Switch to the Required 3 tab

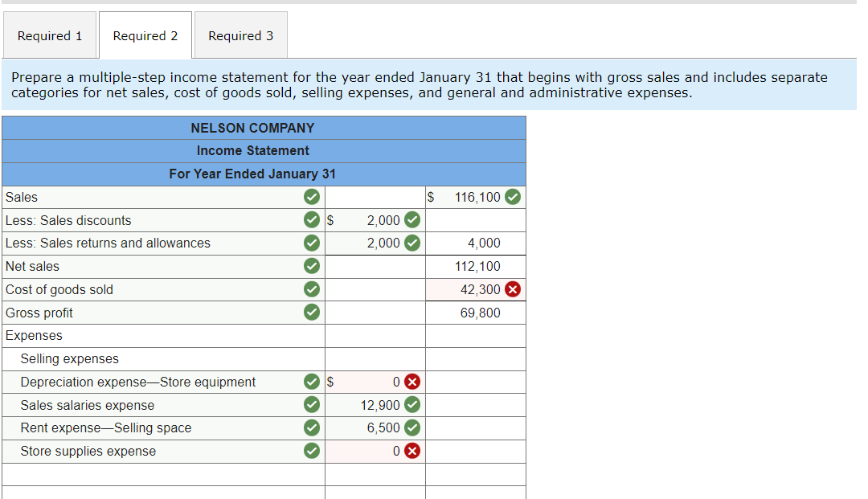tap(240, 35)
